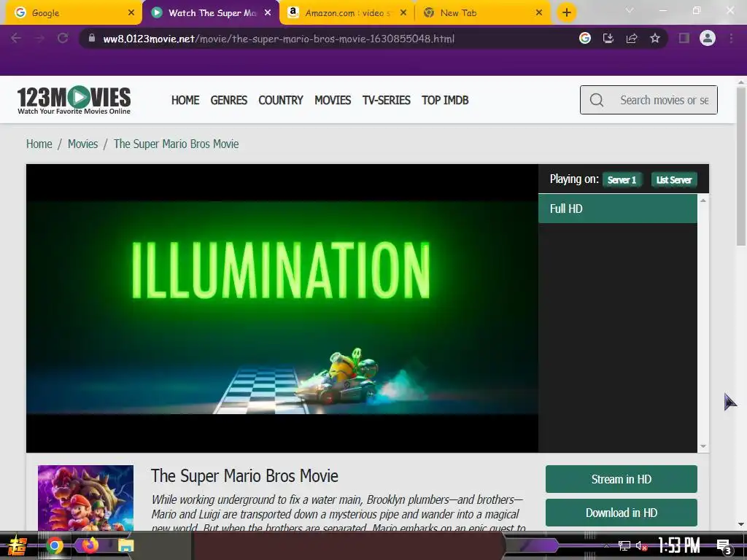
Task: Click the 123Movies logo
Action: click(x=74, y=100)
